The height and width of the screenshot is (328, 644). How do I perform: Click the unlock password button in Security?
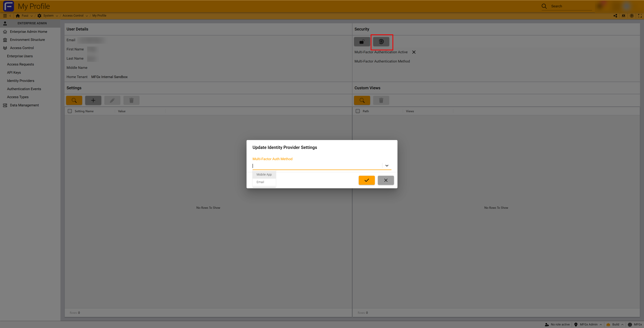(362, 42)
